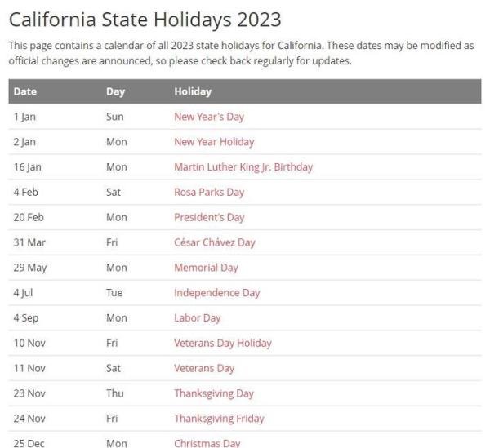The image size is (490, 448).
Task: Open the New Year Holiday link
Action: click(x=214, y=142)
